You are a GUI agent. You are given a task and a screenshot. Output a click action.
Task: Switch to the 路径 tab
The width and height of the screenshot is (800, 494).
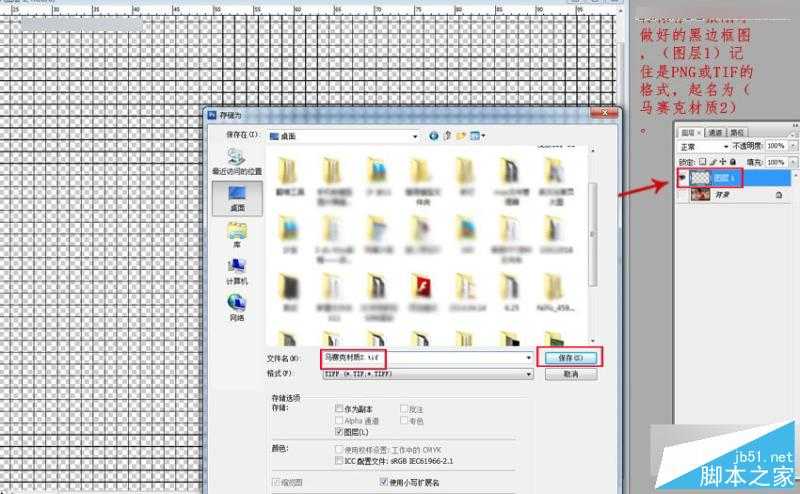point(737,133)
